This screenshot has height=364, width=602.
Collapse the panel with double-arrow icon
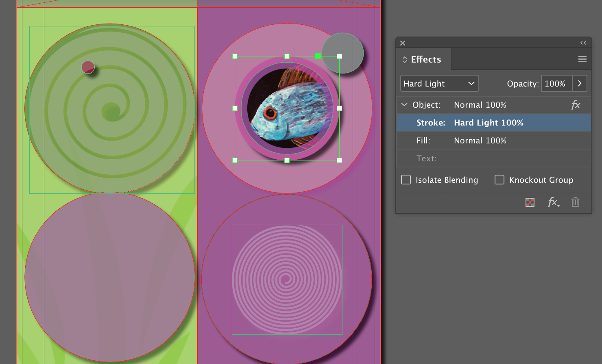[583, 43]
